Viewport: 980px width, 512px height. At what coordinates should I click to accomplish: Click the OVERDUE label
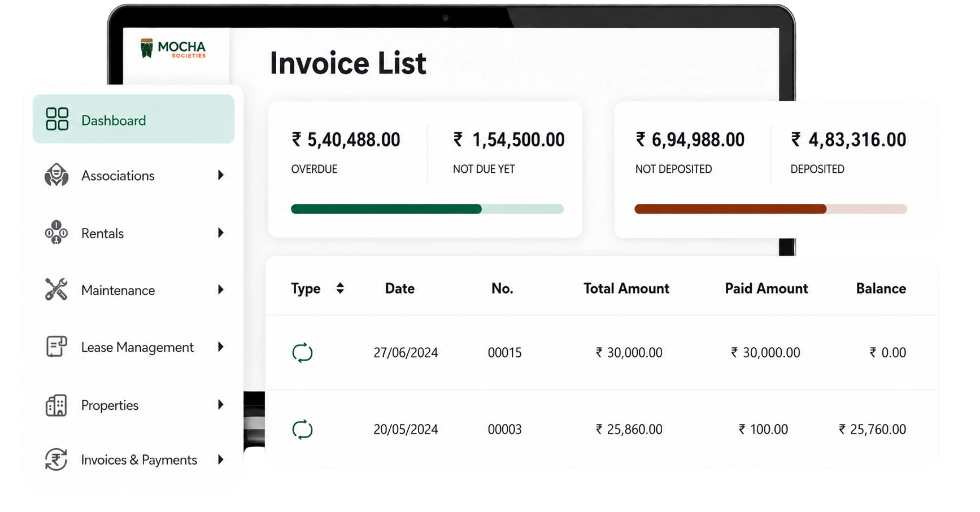[x=314, y=169]
